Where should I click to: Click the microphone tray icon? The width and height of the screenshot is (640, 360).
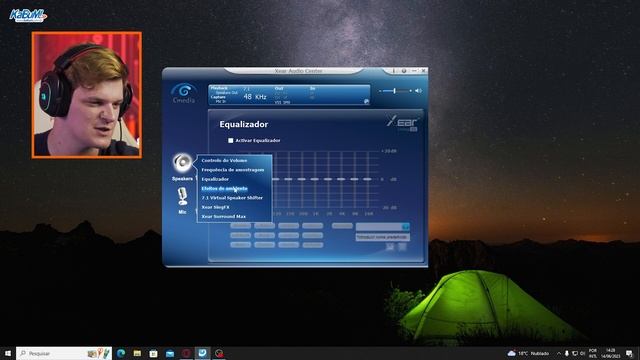(567, 353)
